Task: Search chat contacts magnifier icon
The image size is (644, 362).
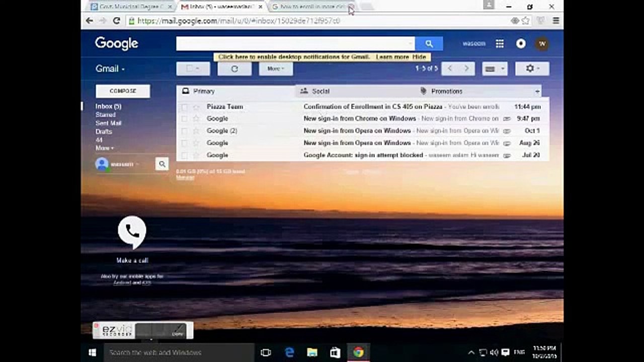Action: click(162, 164)
